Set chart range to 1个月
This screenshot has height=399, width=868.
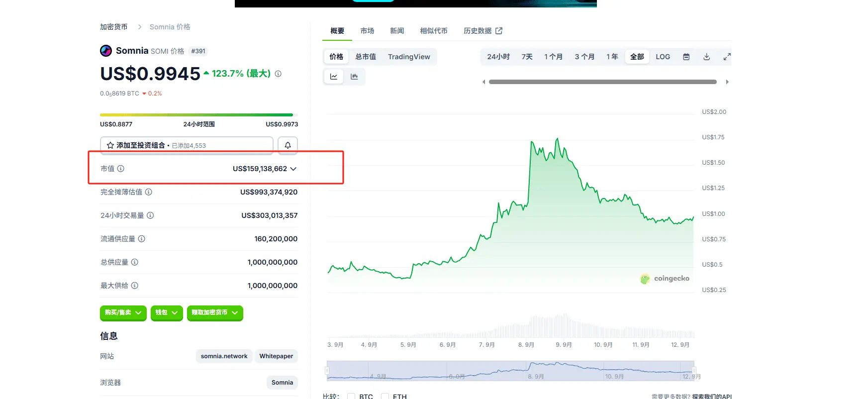(553, 57)
